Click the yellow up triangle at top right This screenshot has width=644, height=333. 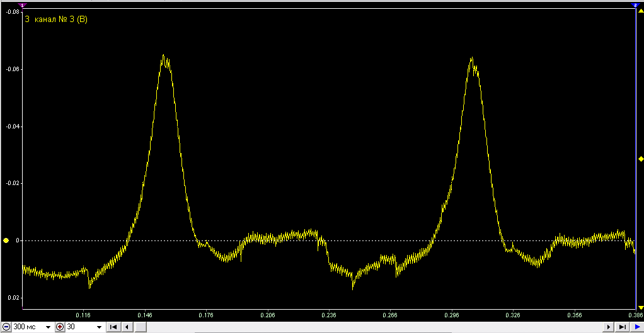click(x=641, y=11)
